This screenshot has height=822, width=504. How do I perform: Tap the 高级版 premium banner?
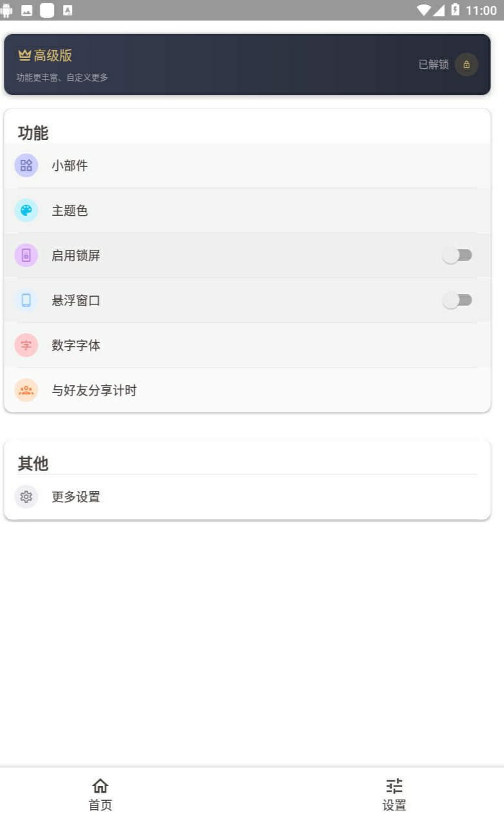(x=193, y=64)
